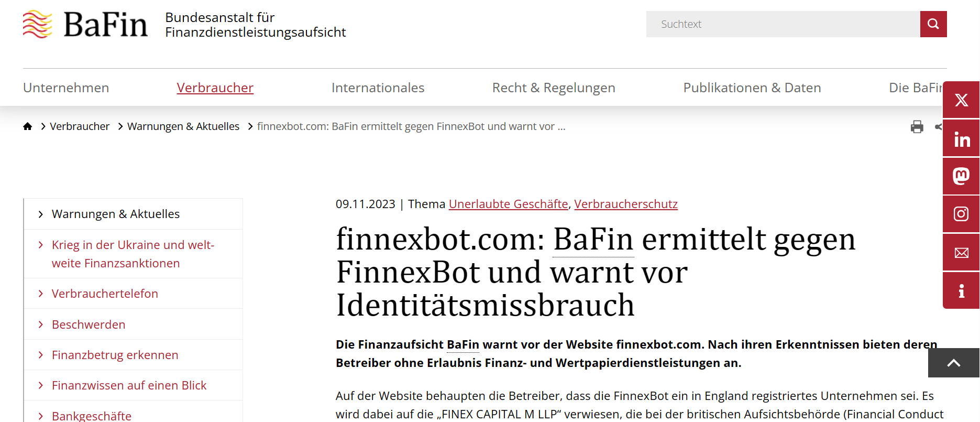Click the print page icon
980x422 pixels.
[917, 127]
